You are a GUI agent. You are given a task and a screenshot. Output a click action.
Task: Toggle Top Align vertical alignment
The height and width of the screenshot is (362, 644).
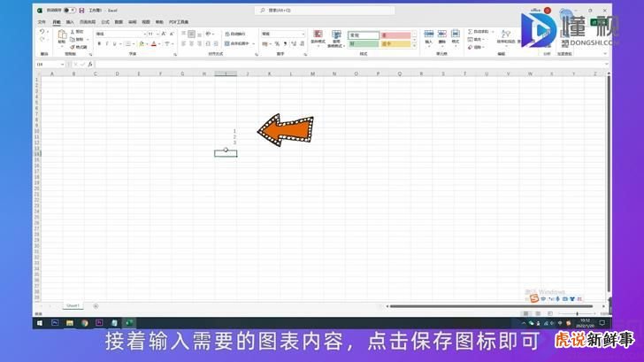(x=184, y=35)
